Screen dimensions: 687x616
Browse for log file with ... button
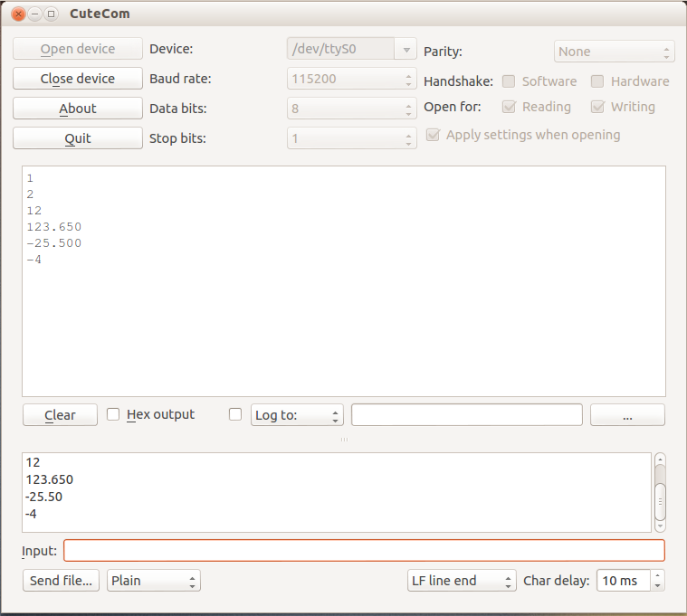point(627,414)
